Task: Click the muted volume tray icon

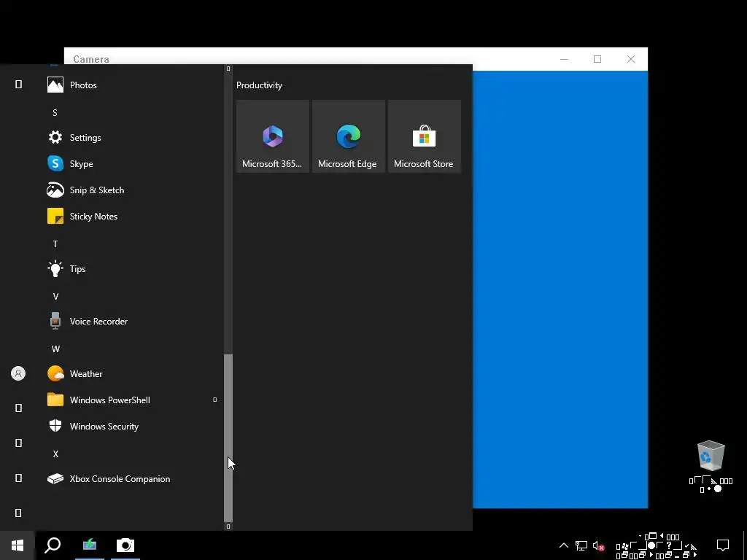Action: point(598,545)
